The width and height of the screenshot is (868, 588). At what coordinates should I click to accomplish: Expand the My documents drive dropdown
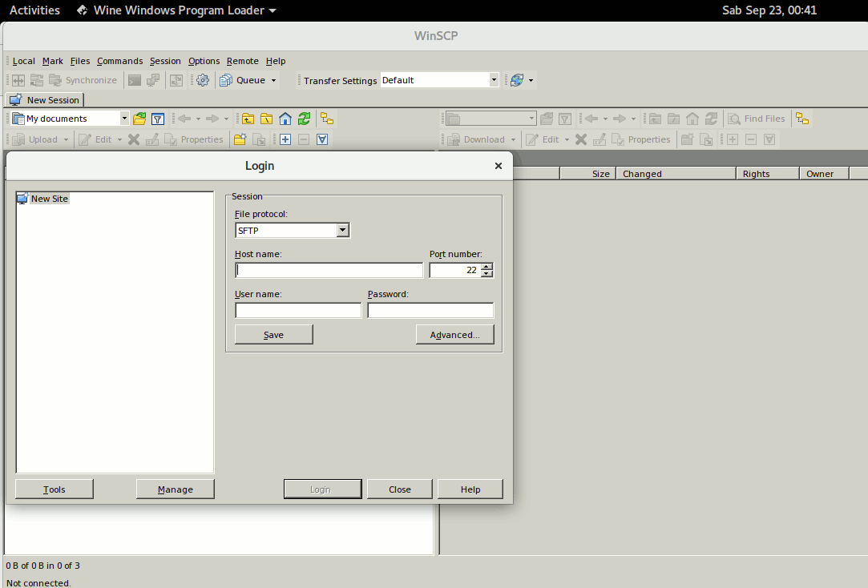124,119
